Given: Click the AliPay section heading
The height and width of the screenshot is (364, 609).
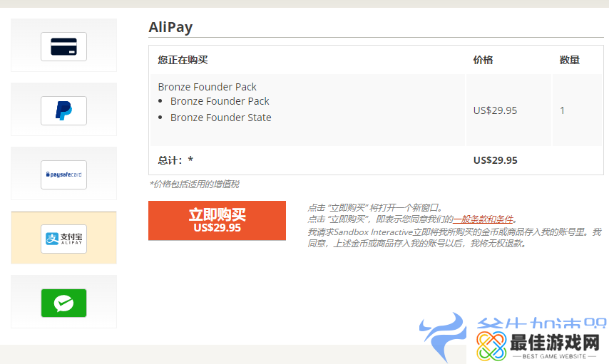Looking at the screenshot, I should (x=170, y=28).
